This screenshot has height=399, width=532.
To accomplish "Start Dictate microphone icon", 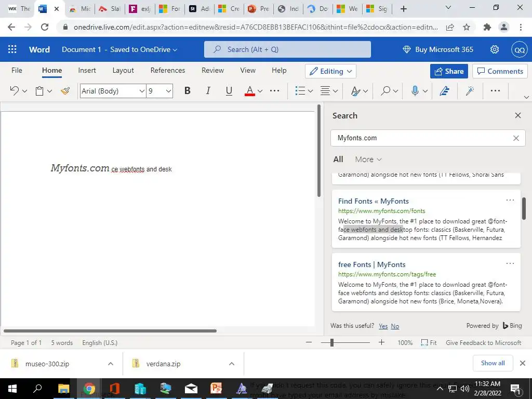I will point(415,90).
